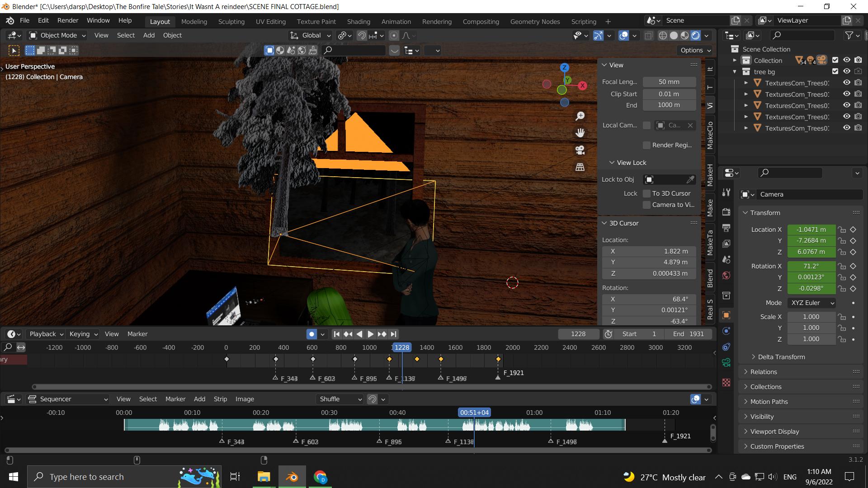Uncheck the Collection exclude checkbox
The width and height of the screenshot is (868, 488).
(835, 60)
